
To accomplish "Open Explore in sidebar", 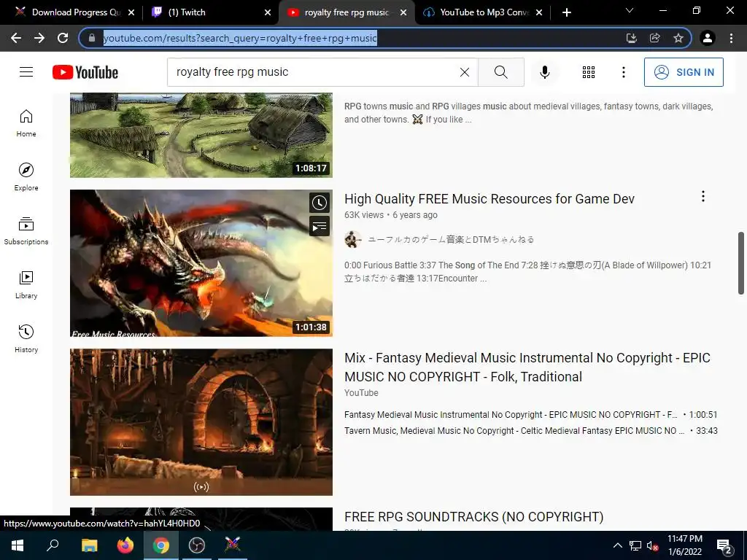I will 26,177.
